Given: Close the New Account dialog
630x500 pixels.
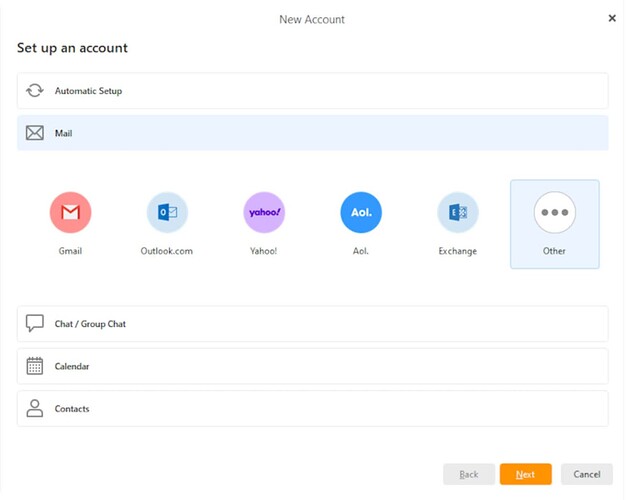Looking at the screenshot, I should tap(612, 18).
